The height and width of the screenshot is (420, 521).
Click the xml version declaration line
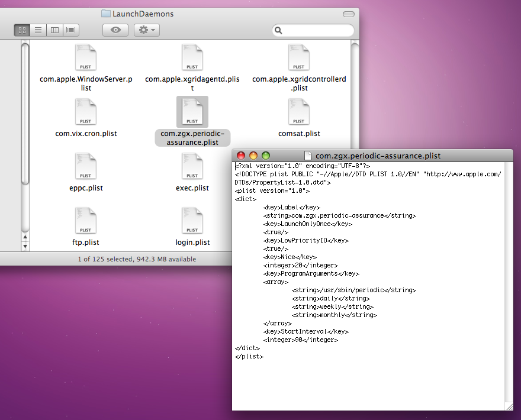coord(303,166)
